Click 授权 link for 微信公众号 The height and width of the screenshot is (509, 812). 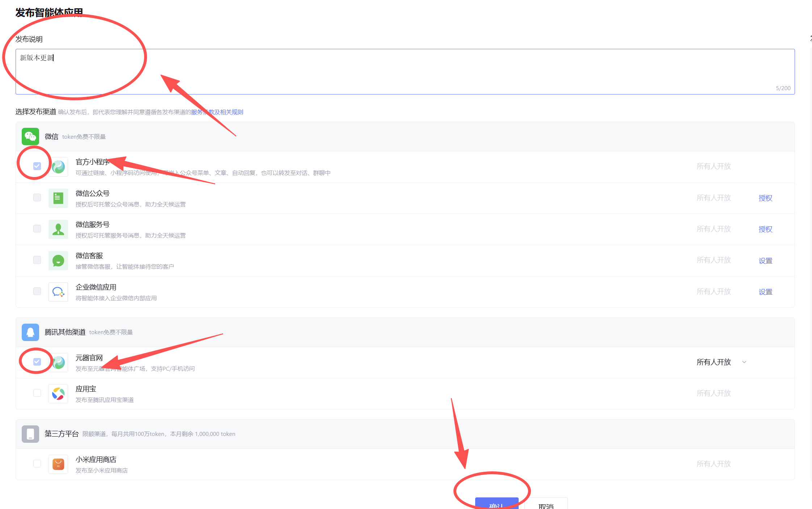pos(765,198)
